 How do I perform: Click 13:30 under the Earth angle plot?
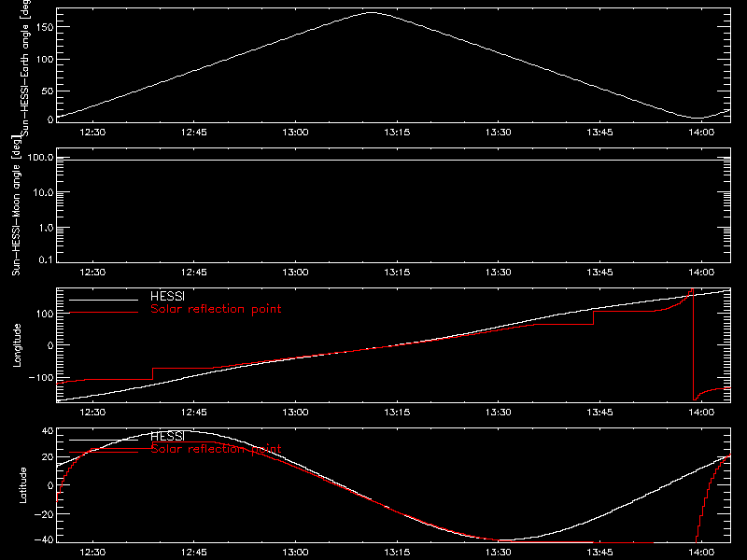(499, 133)
